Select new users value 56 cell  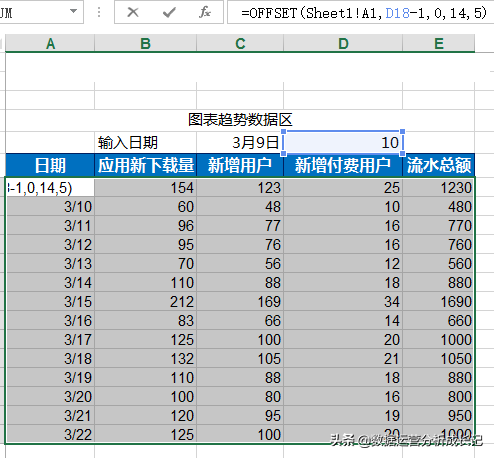pyautogui.click(x=240, y=264)
